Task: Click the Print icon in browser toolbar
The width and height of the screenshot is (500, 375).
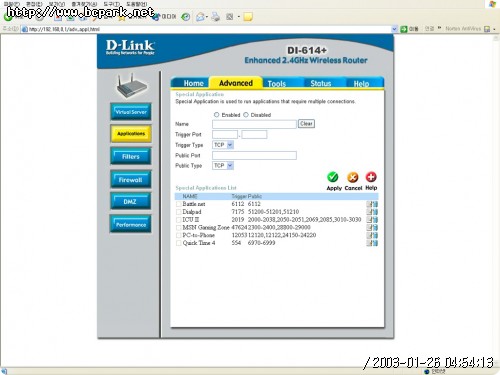Action: (x=216, y=17)
